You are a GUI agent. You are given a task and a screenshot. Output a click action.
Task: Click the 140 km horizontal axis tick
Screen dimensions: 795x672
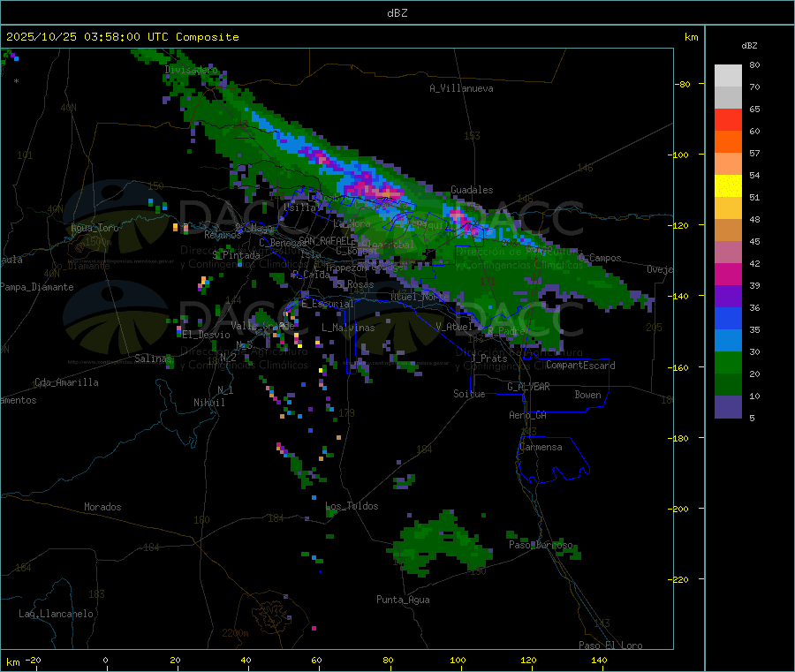(x=599, y=660)
